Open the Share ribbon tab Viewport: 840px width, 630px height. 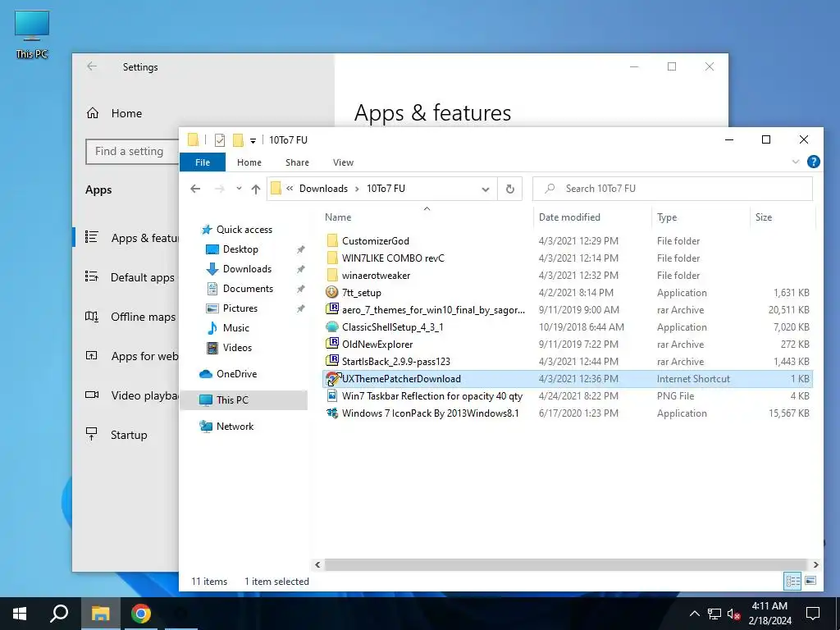point(297,162)
